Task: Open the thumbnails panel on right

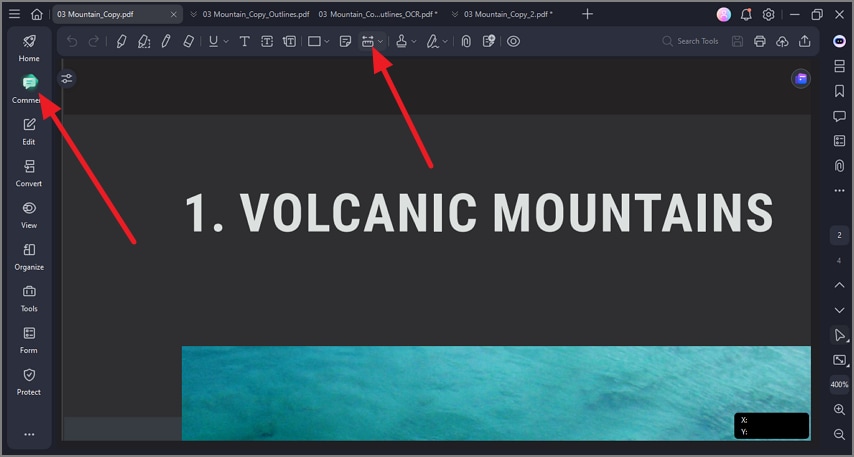Action: [839, 66]
